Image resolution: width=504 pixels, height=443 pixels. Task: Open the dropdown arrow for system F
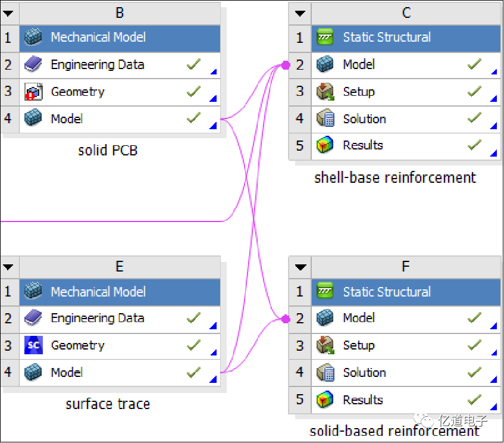(x=300, y=266)
